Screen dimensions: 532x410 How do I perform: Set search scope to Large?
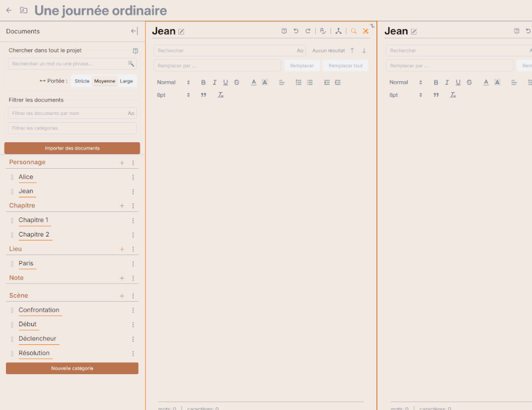coord(126,81)
